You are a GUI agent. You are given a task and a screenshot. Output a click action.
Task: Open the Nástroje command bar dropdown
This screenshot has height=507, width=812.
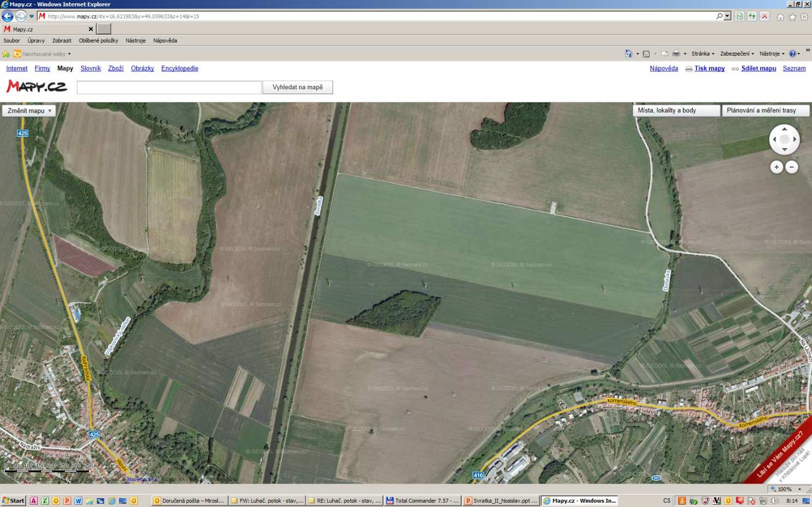(x=772, y=54)
